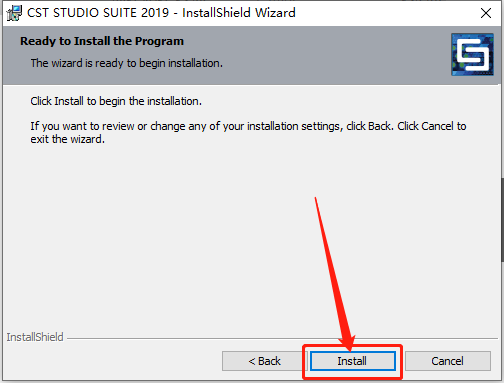This screenshot has width=504, height=383.
Task: Click the red arrow annotation pointing to Install
Action: coord(333,273)
